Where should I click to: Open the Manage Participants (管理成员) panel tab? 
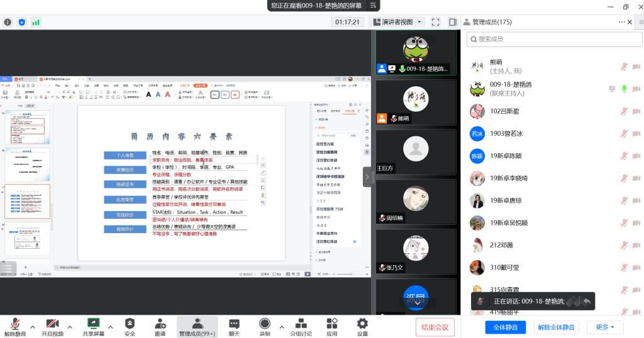pyautogui.click(x=197, y=324)
